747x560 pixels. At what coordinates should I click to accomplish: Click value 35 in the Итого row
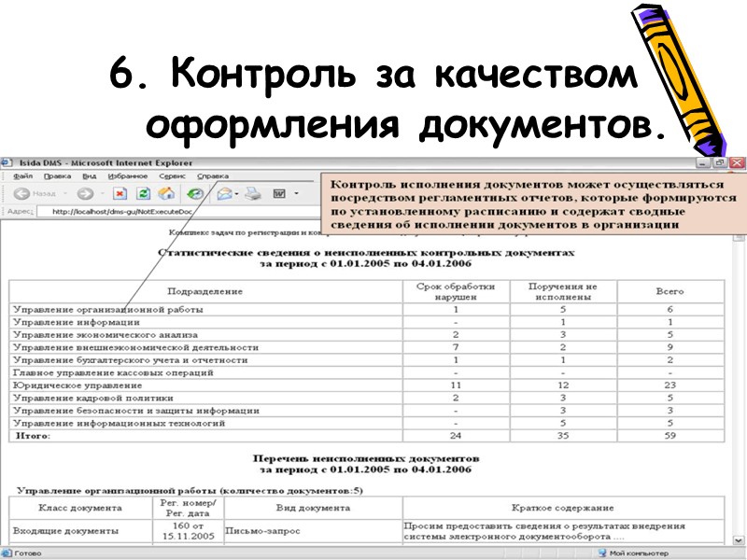point(563,436)
